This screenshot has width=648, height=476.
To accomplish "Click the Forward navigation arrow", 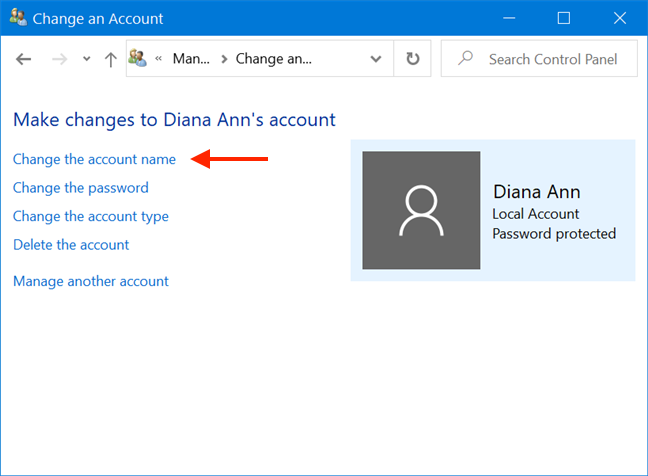I will pos(60,59).
